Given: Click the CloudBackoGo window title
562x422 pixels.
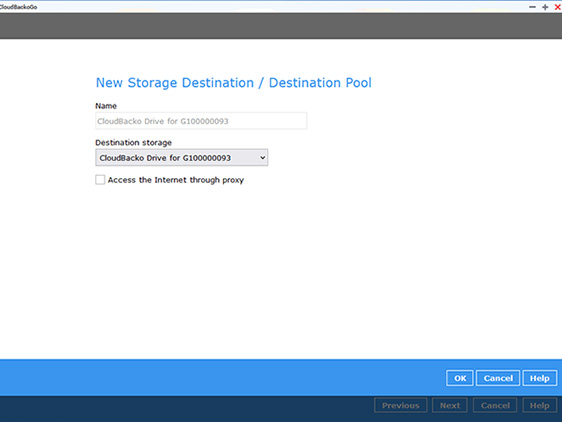Looking at the screenshot, I should (x=18, y=7).
